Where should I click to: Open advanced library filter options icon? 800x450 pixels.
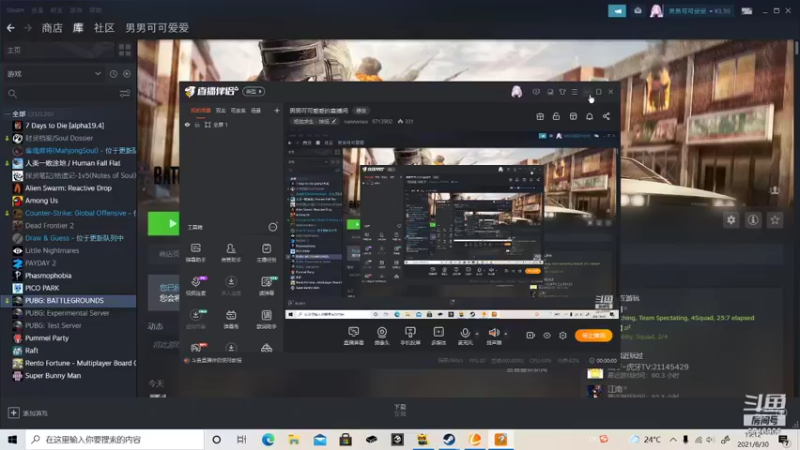click(x=125, y=94)
